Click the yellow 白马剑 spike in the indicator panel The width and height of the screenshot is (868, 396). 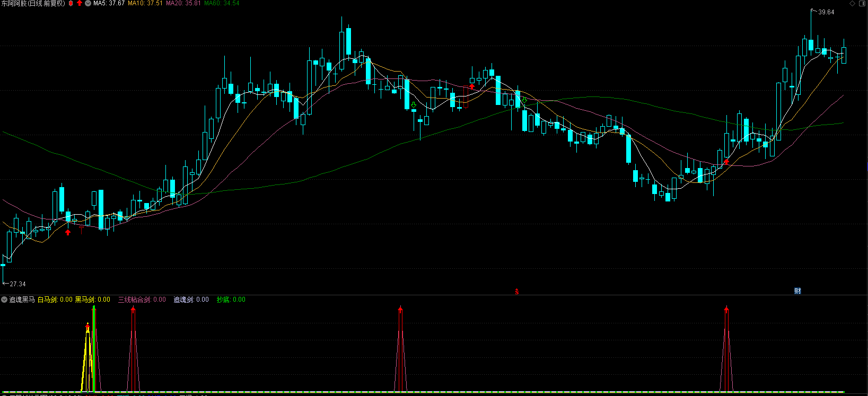[87, 358]
